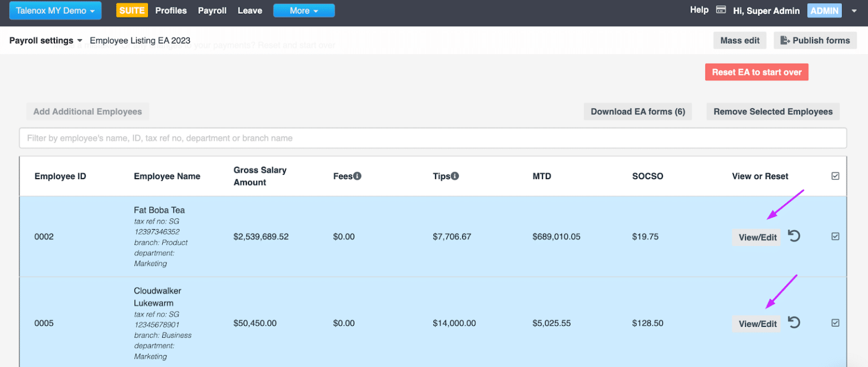The image size is (868, 367).
Task: Open the Leave menu
Action: (x=250, y=11)
